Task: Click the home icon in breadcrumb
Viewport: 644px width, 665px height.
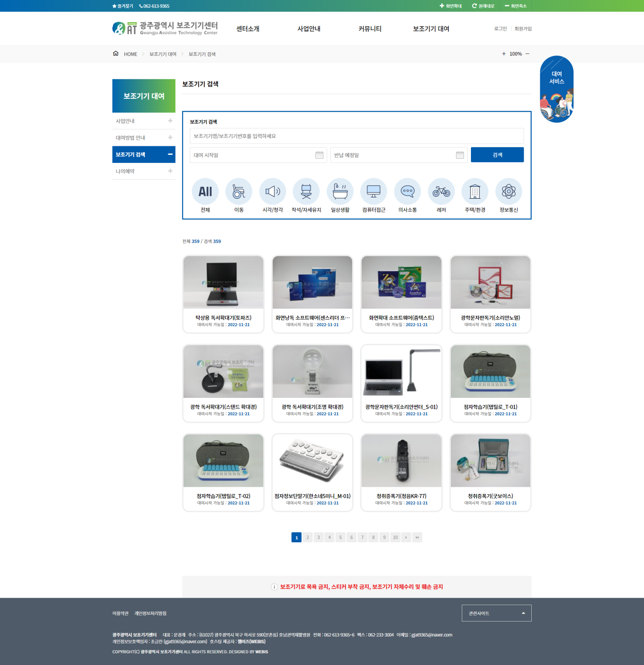Action: pyautogui.click(x=116, y=54)
